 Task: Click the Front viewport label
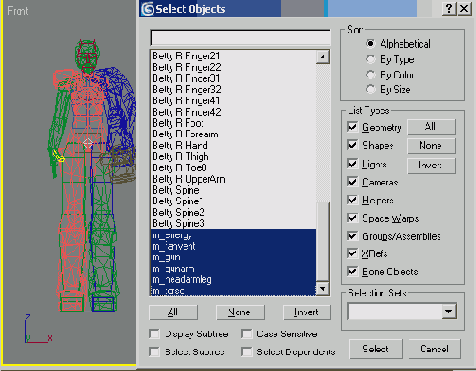point(18,11)
